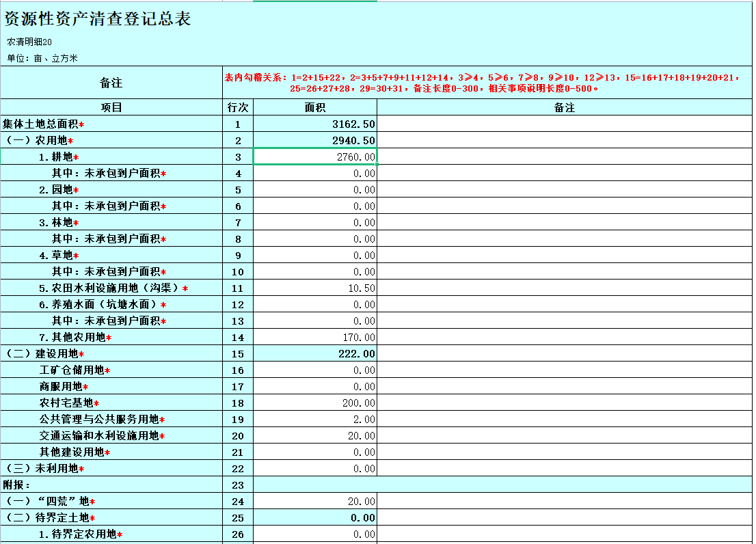Viewport: 756px width, 544px height.
Task: Click the （二）建设用地 row label
Action: [45, 353]
